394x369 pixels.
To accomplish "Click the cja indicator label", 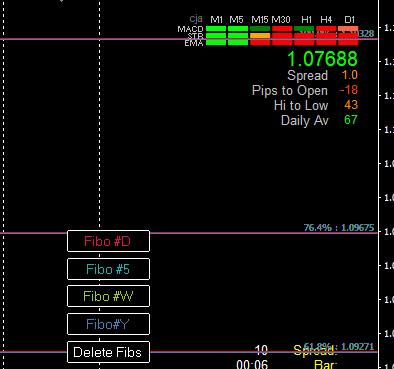I will [x=196, y=19].
